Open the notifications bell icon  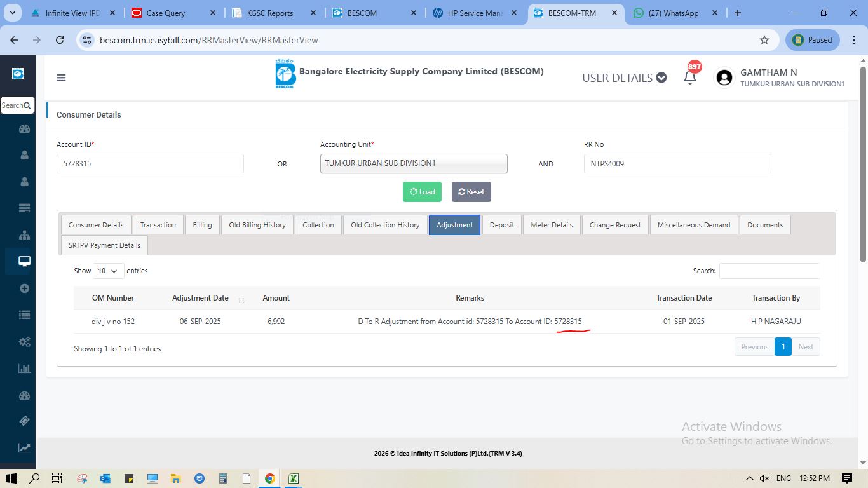pyautogui.click(x=690, y=78)
